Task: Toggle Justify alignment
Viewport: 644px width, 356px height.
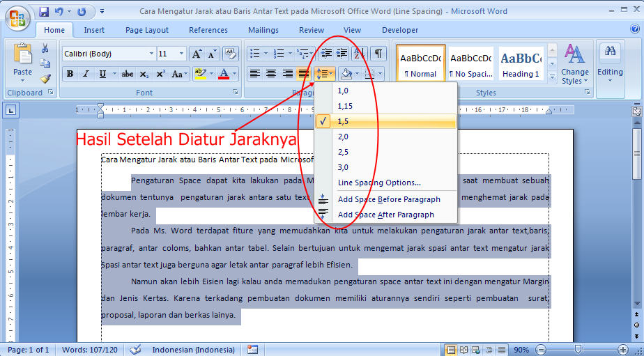Action: 303,74
